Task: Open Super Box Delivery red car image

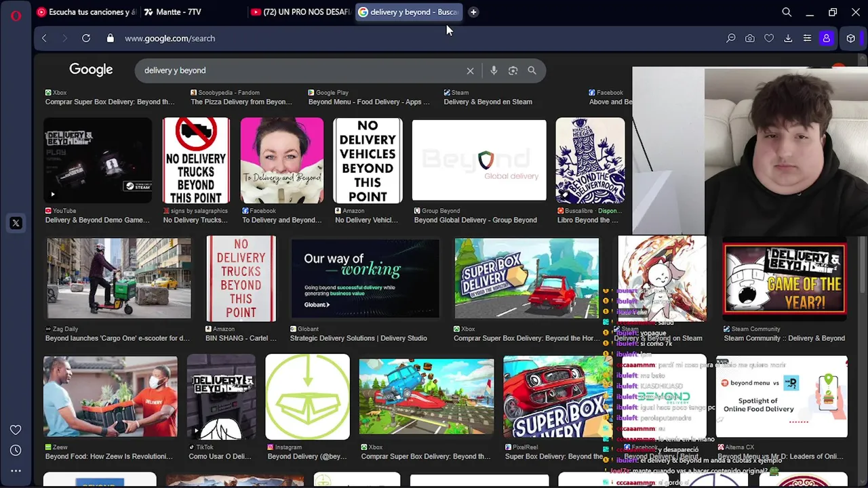Action: (x=527, y=279)
